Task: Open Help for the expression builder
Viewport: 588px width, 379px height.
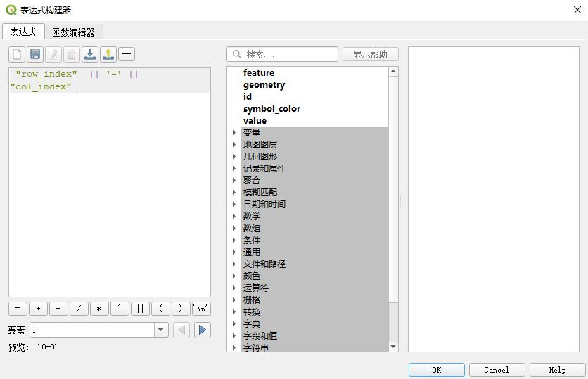Action: [x=557, y=370]
